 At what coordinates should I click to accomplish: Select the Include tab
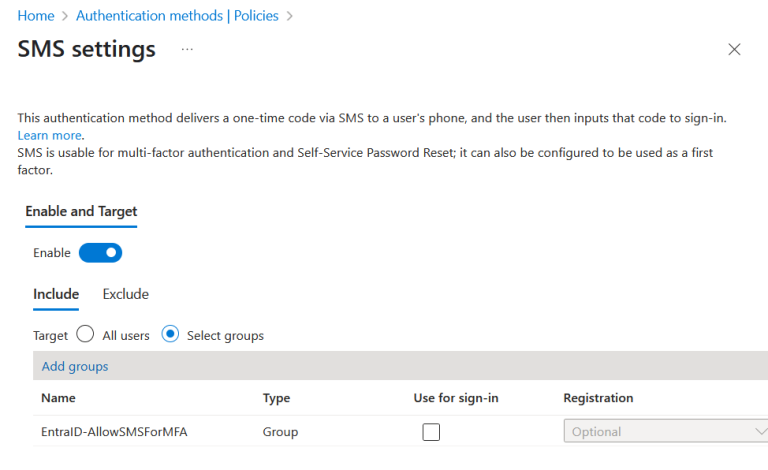[56, 294]
